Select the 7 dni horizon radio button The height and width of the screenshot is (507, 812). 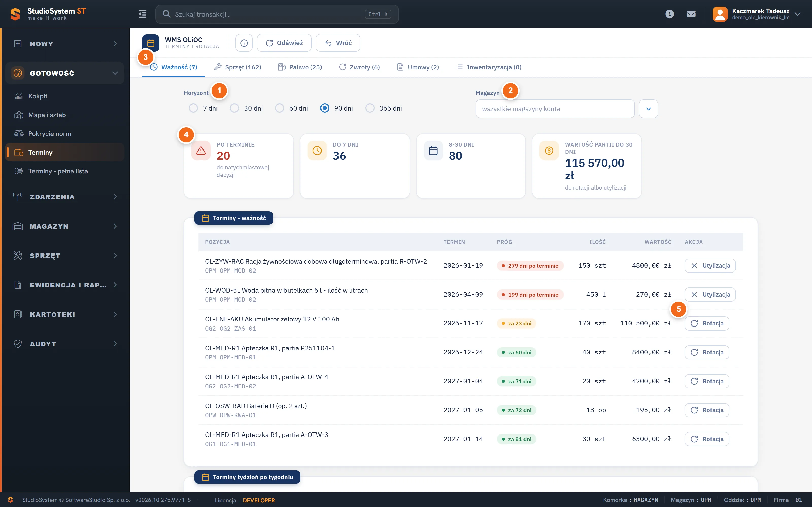[x=193, y=108]
